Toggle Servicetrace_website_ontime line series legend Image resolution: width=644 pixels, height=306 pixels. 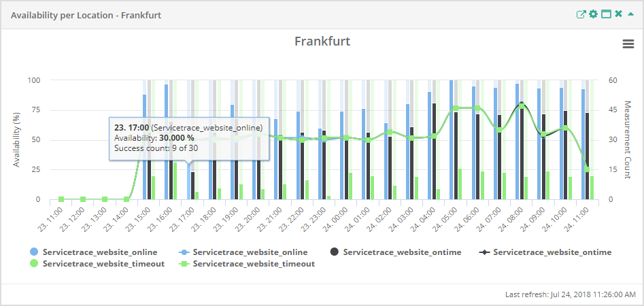[546, 252]
